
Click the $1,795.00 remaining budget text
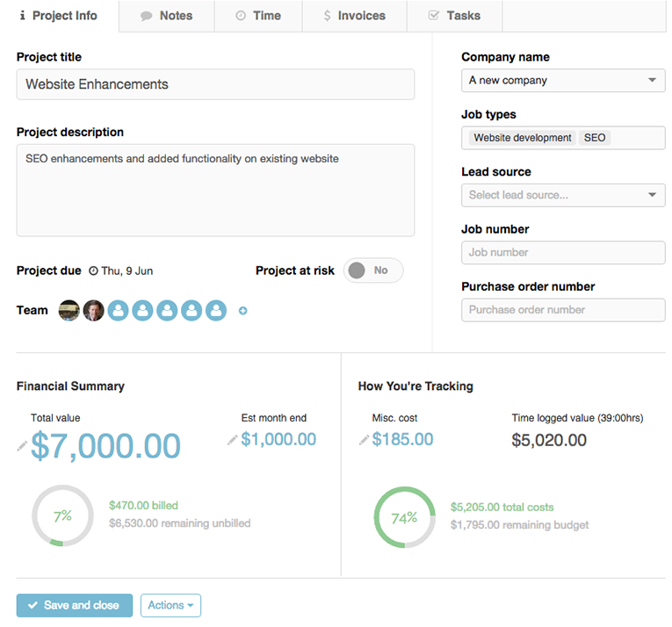pyautogui.click(x=519, y=525)
